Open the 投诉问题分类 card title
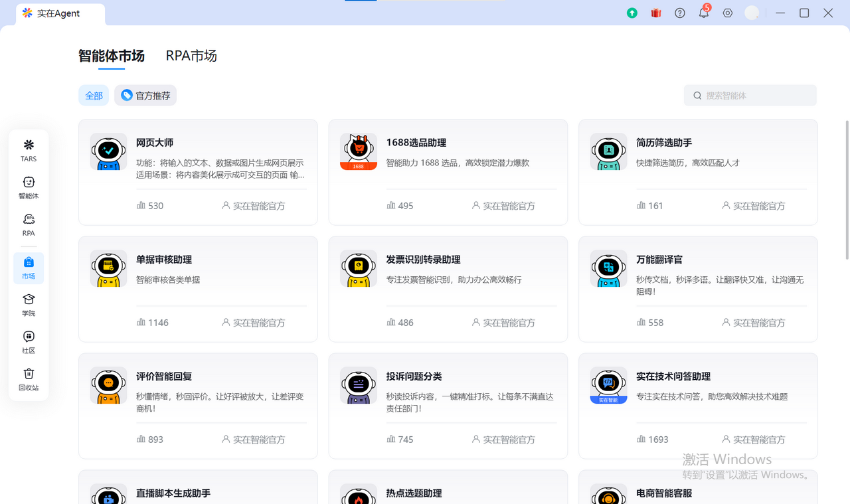Screen dimensions: 850x504 click(414, 377)
